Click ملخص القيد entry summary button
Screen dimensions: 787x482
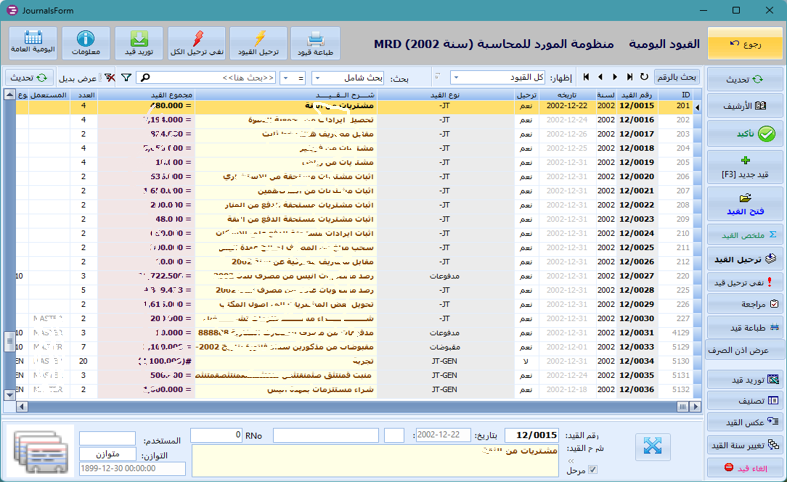point(745,235)
